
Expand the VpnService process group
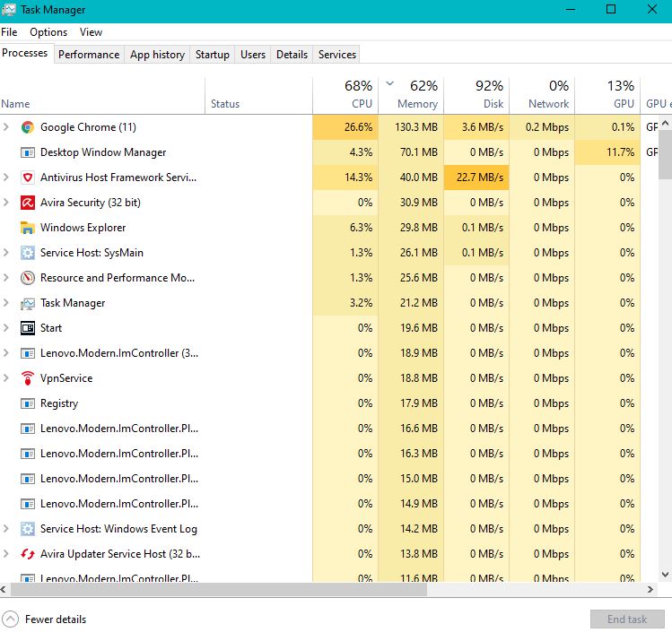[6, 377]
